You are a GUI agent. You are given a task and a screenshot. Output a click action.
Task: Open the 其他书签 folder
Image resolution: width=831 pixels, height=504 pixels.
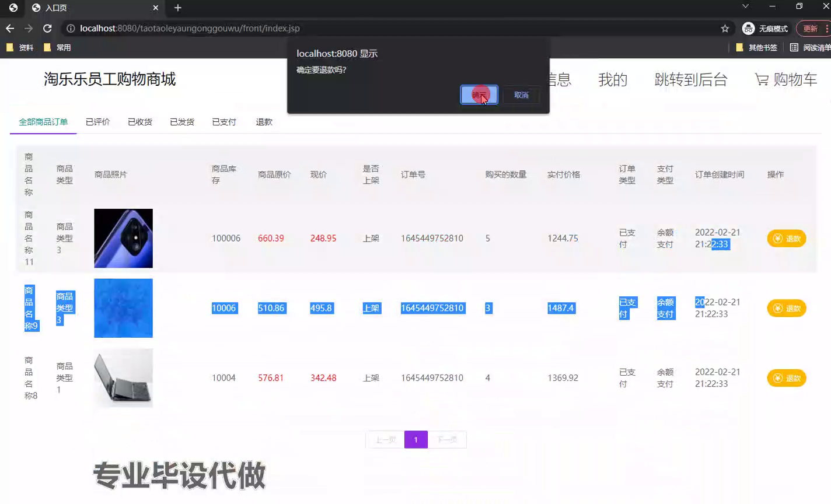[x=756, y=47]
